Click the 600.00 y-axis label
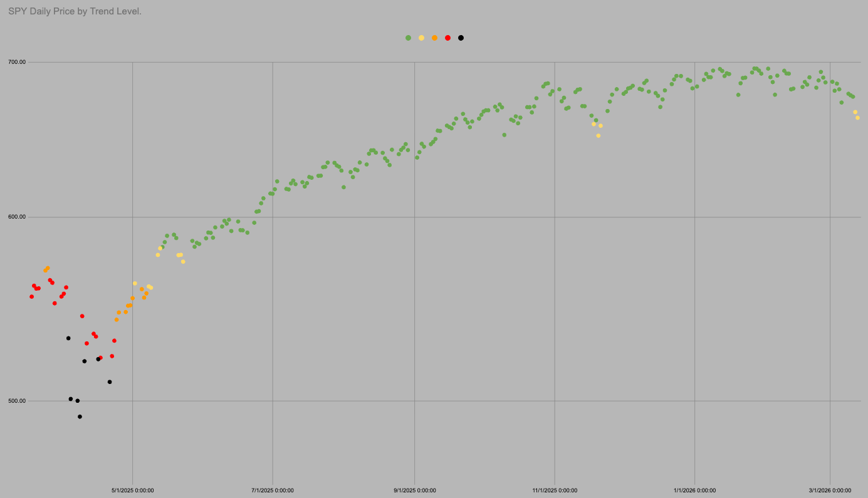 17,217
